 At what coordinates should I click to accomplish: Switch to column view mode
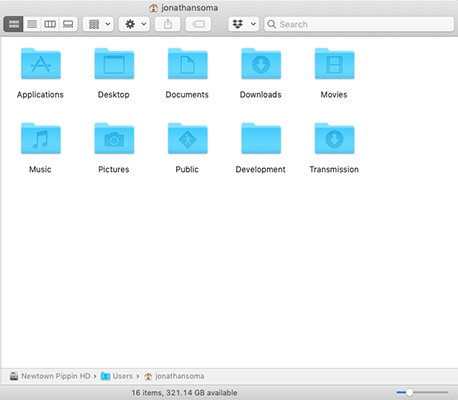(x=50, y=24)
